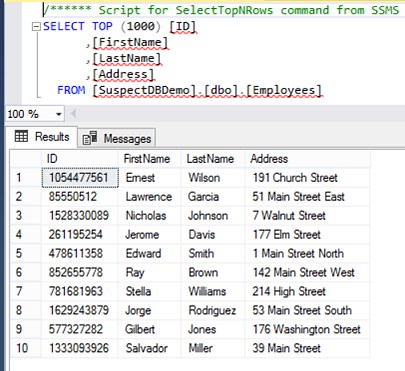This screenshot has width=405, height=371.
Task: Click the cell 781681963
Action: coord(80,292)
